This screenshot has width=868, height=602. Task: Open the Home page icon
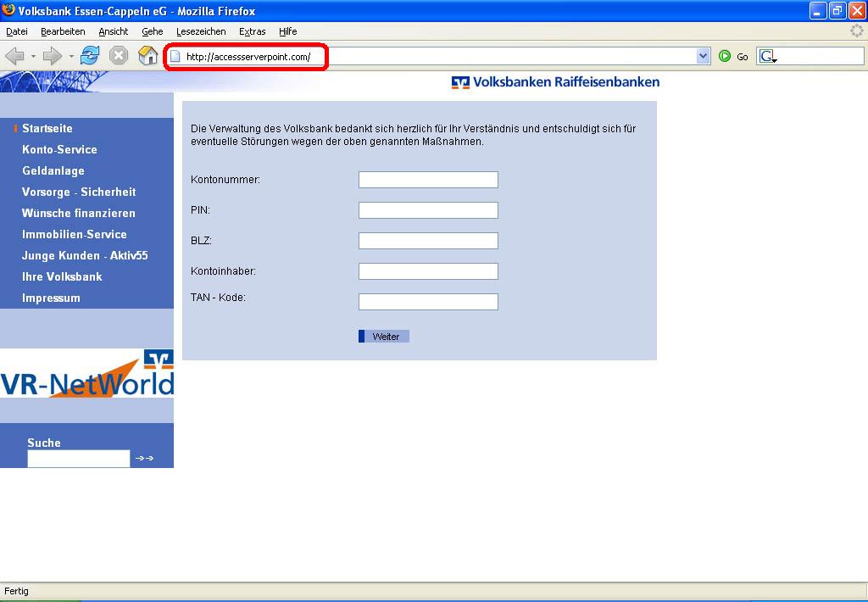point(147,56)
